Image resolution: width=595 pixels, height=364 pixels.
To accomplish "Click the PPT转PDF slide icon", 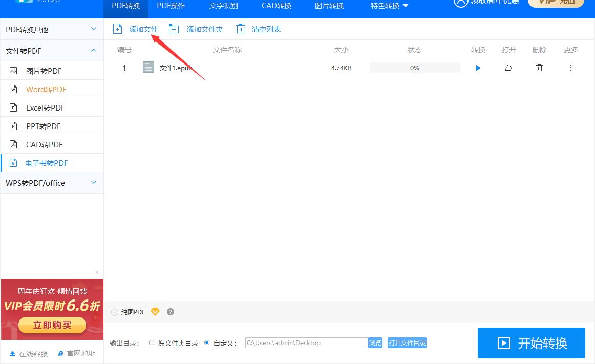I will coord(13,126).
